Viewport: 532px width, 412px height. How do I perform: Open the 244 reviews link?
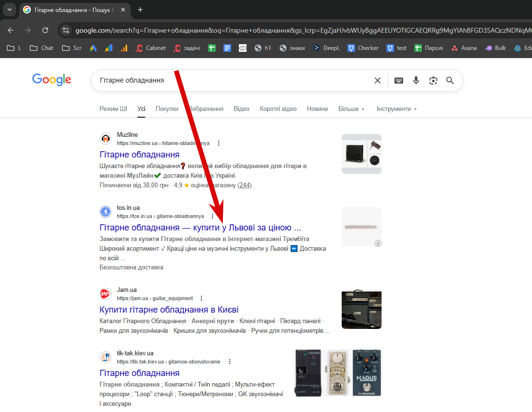[x=245, y=185]
